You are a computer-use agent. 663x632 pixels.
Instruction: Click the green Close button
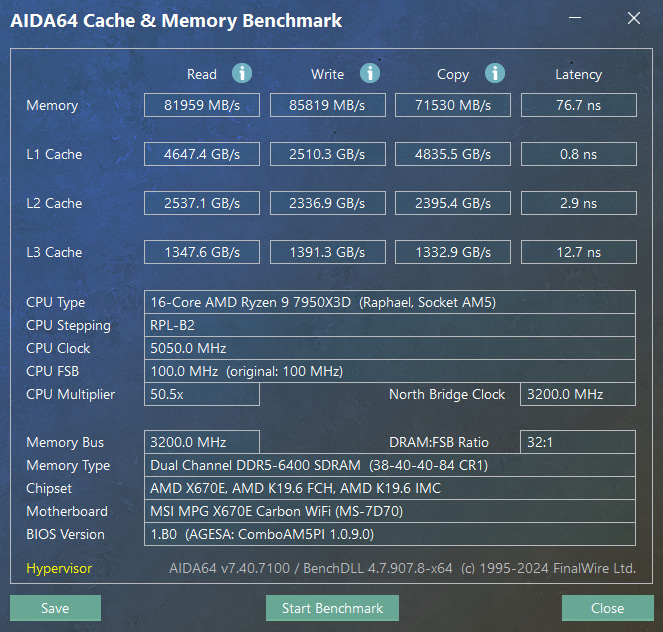(608, 608)
